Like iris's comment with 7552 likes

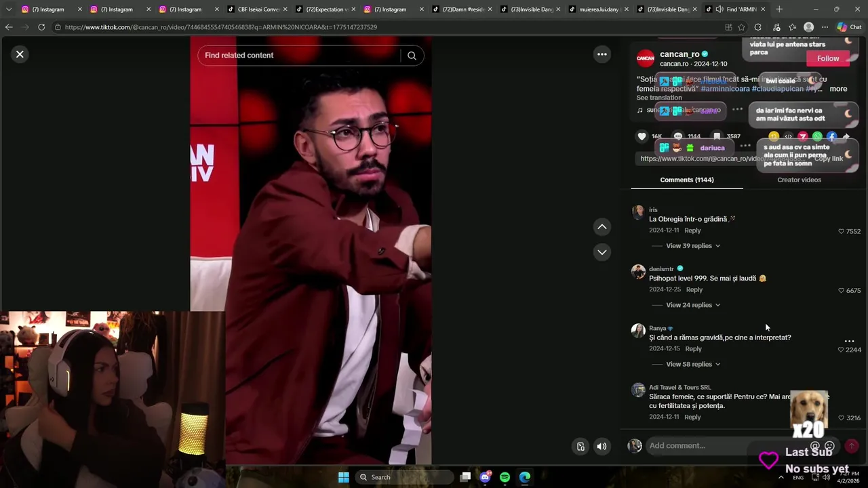coord(842,231)
